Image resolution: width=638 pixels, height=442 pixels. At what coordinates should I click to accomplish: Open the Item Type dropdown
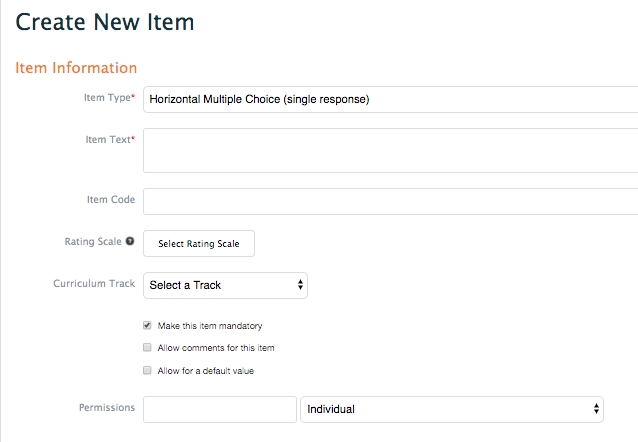pyautogui.click(x=390, y=99)
